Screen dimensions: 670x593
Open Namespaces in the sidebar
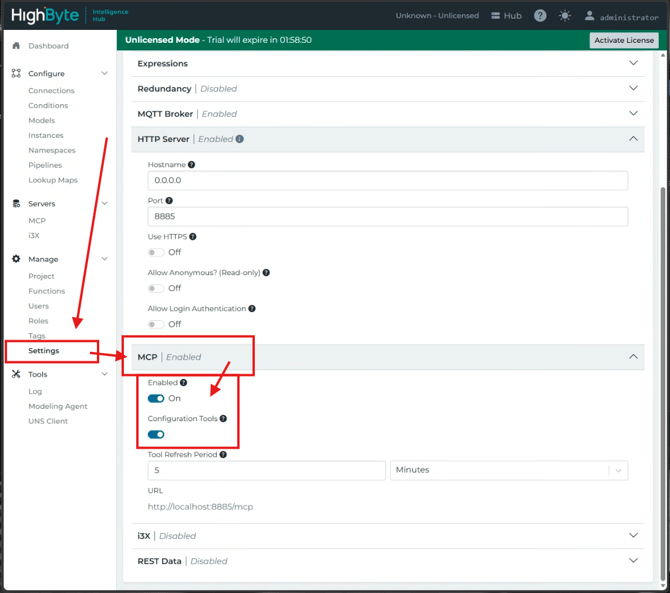(52, 150)
